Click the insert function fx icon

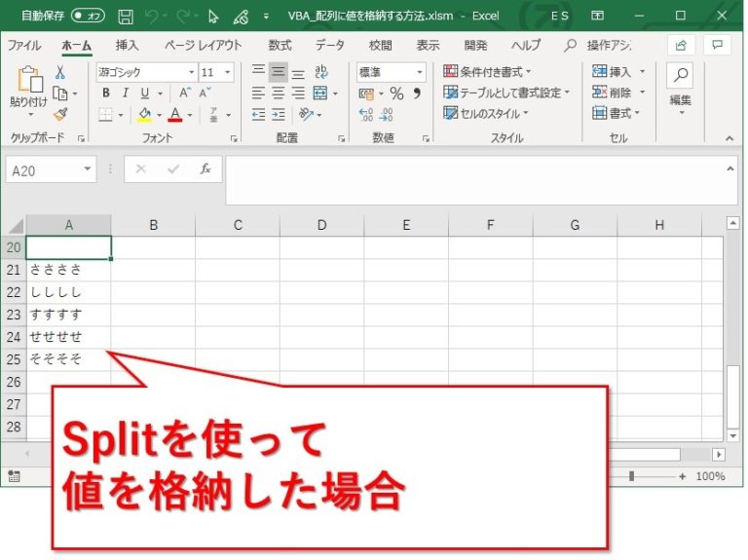point(206,168)
